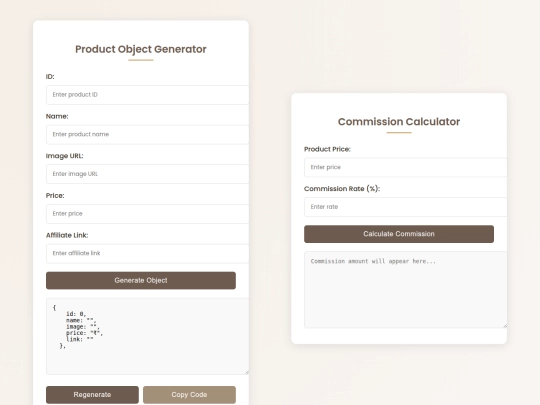Focus the Affiliate Link input field
The image size is (540, 405).
coord(147,253)
